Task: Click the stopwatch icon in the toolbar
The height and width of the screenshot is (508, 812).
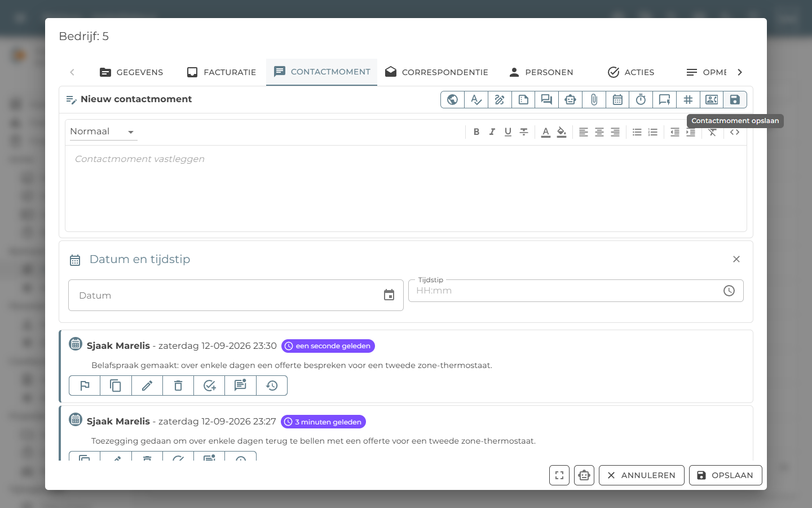Action: pos(641,100)
